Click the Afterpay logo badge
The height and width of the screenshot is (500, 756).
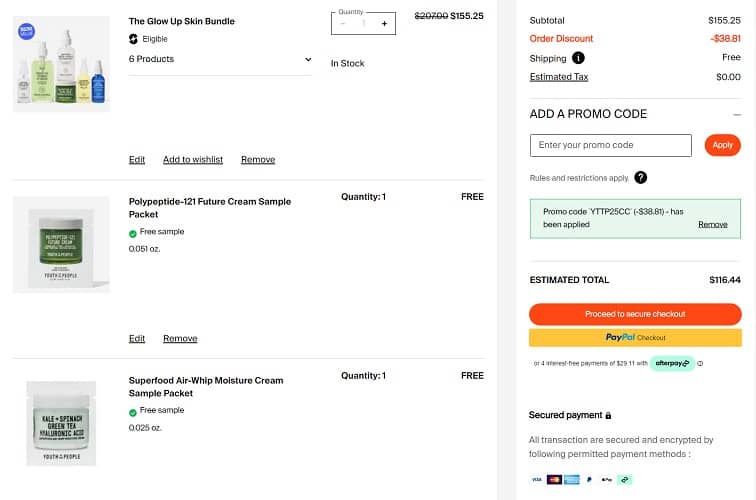point(671,363)
